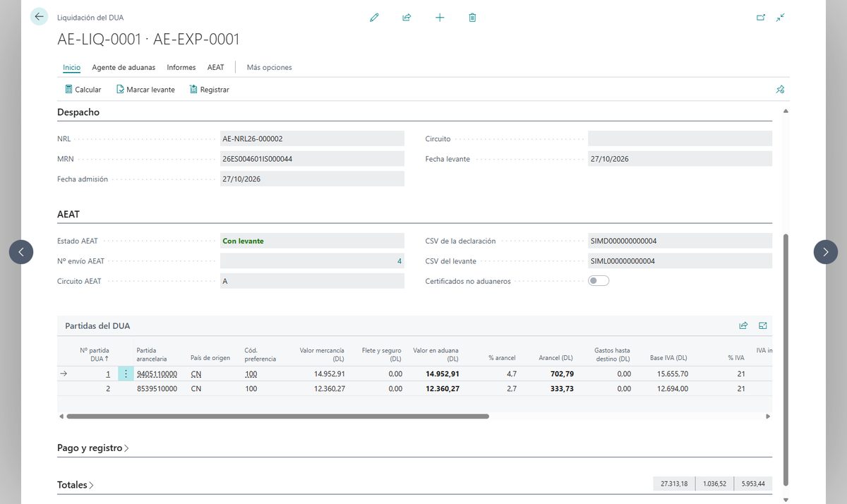This screenshot has width=847, height=504.
Task: Click Más opciones
Action: 269,68
